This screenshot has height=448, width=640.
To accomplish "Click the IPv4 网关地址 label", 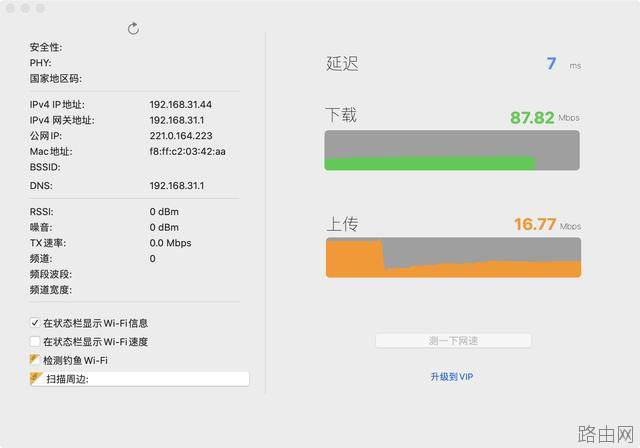I will point(62,120).
